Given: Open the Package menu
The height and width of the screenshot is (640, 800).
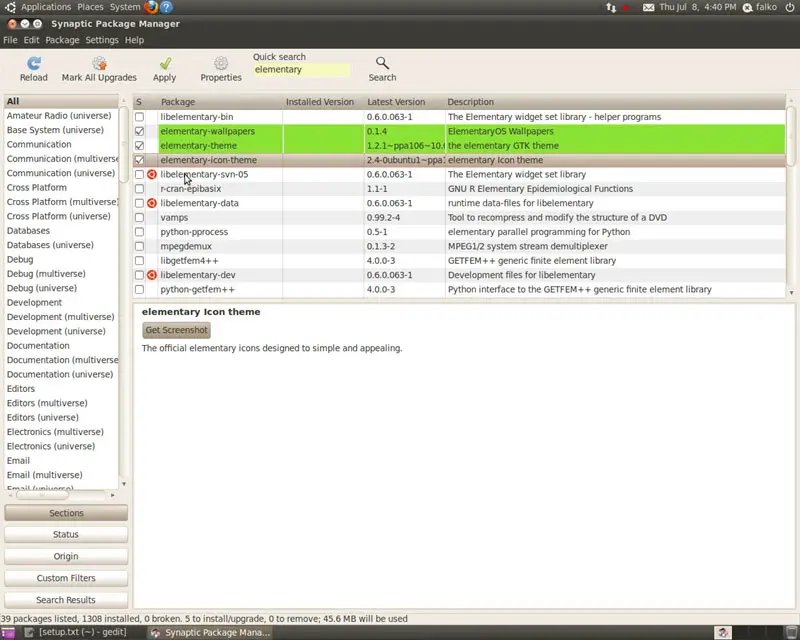Looking at the screenshot, I should click(62, 40).
